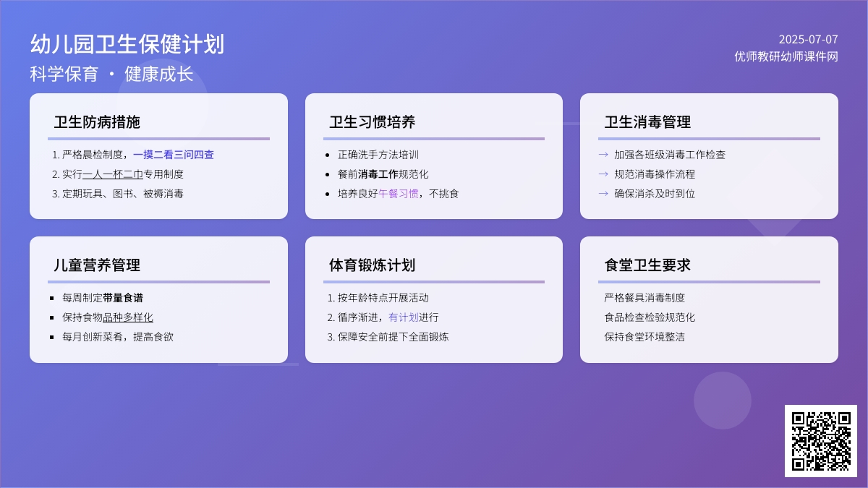
Task: Click the card heading 儿童营养管理
Action: coord(97,265)
